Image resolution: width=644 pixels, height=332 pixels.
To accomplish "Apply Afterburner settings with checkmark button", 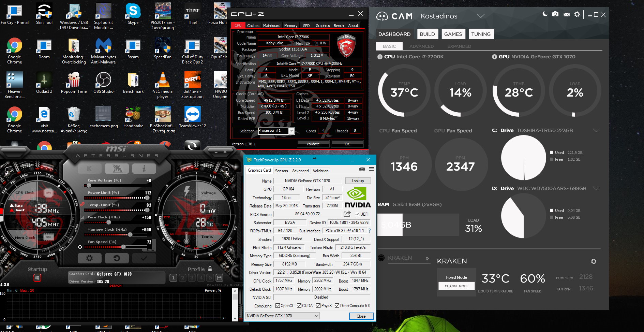I will (x=144, y=258).
